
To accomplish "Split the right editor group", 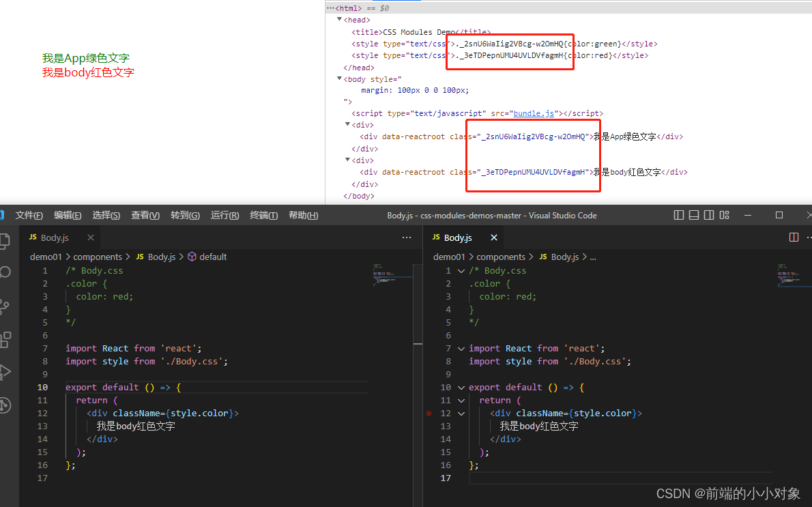I will coord(794,237).
